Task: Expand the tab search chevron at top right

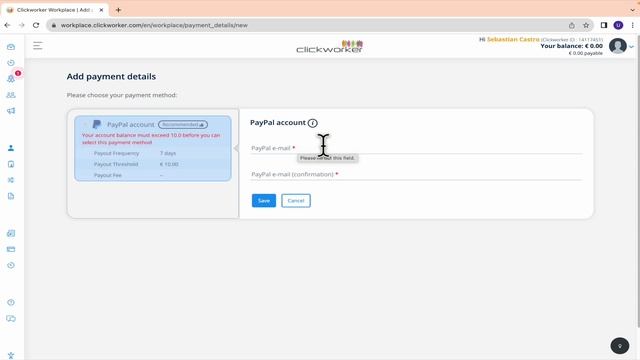Action: click(x=633, y=10)
